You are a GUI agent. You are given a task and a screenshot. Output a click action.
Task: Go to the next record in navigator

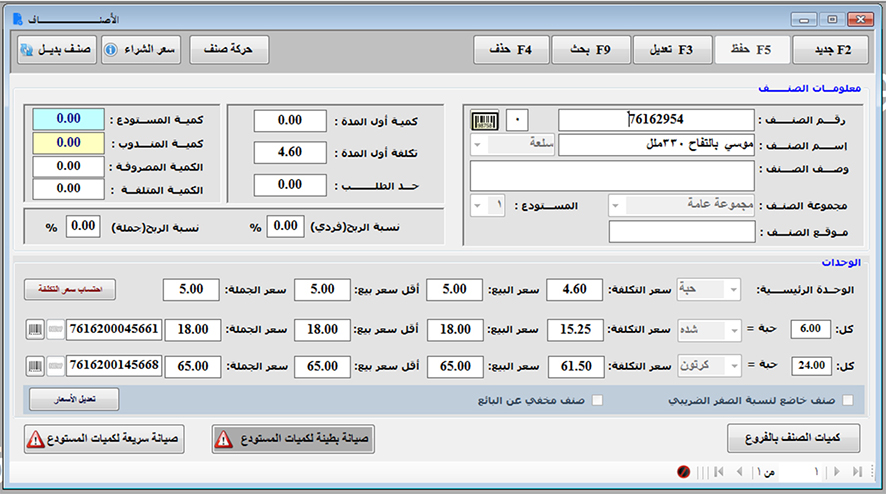pyautogui.click(x=835, y=470)
